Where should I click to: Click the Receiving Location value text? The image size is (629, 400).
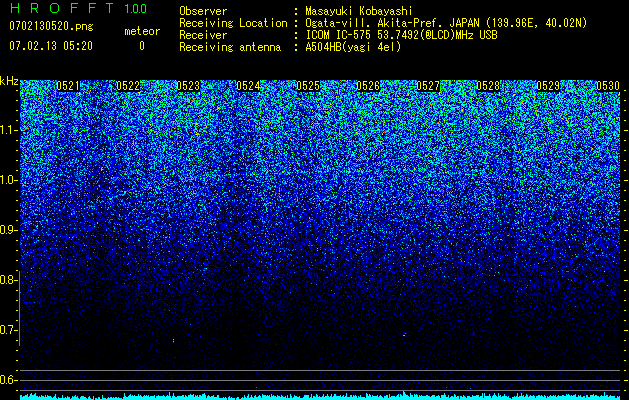coord(446,23)
